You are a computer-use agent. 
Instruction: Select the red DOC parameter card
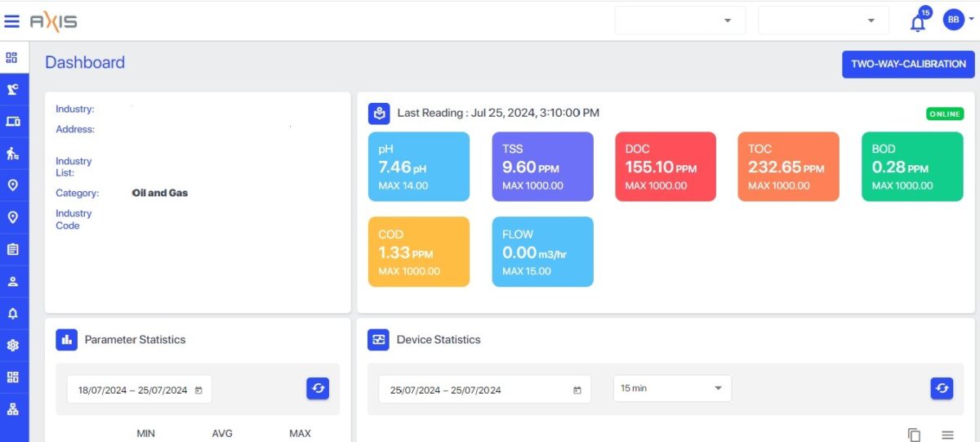[x=666, y=167]
